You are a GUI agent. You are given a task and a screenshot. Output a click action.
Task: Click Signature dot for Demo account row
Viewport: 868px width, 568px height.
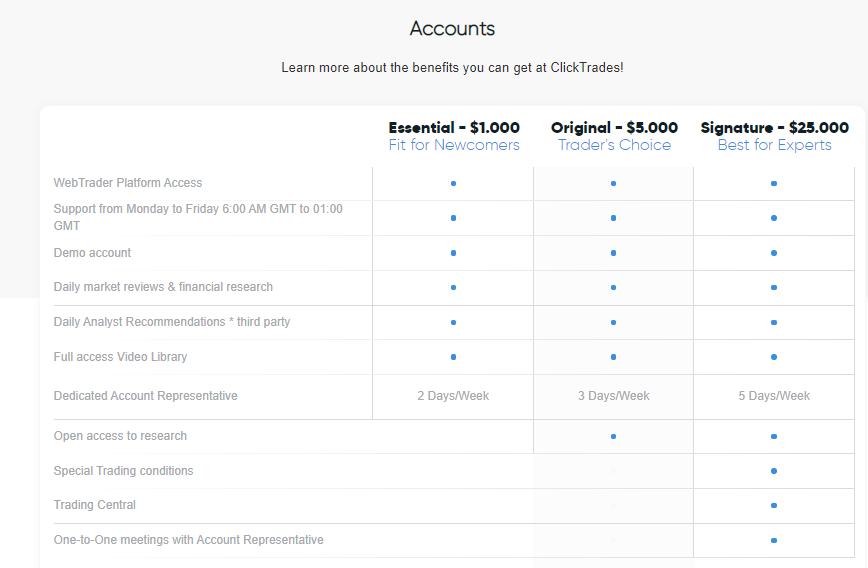pos(774,253)
